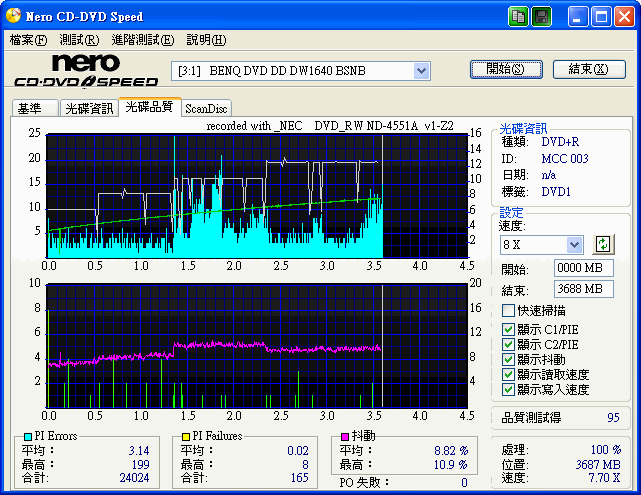Click the magenta jitter (抖動) legend square
641x495 pixels.
pyautogui.click(x=345, y=437)
